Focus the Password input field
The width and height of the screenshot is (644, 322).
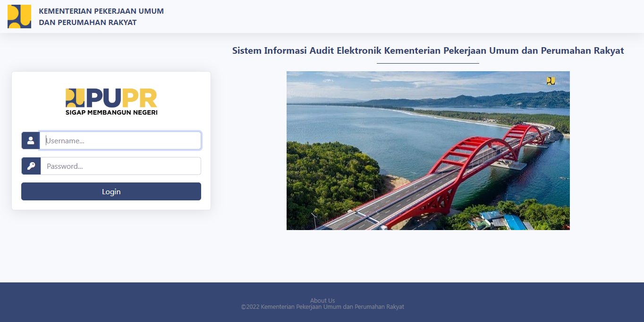[120, 165]
